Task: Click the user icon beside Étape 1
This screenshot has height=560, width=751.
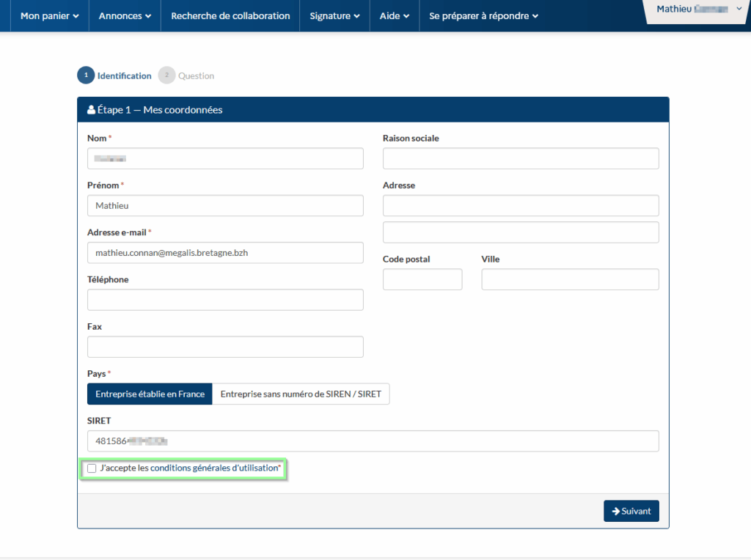Action: click(91, 110)
